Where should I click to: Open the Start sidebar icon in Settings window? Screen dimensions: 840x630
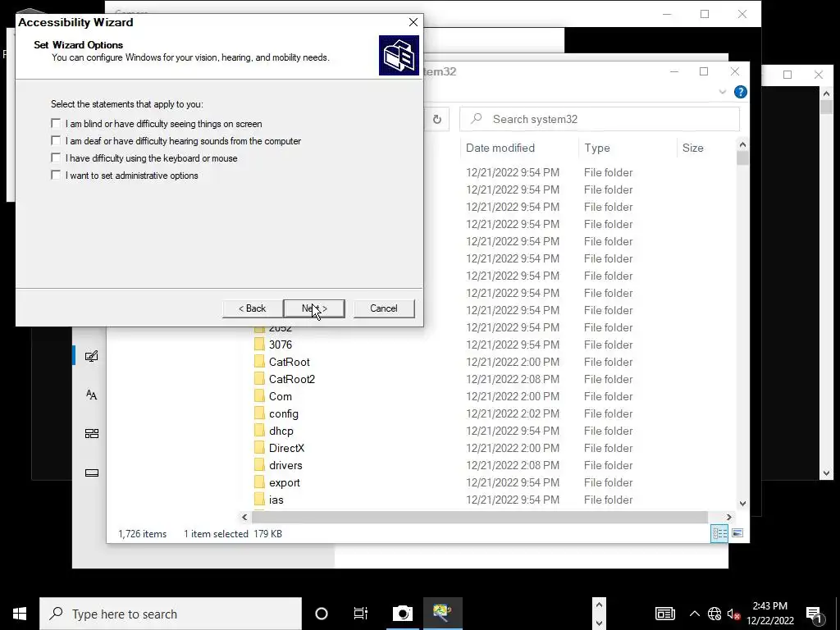click(x=92, y=433)
